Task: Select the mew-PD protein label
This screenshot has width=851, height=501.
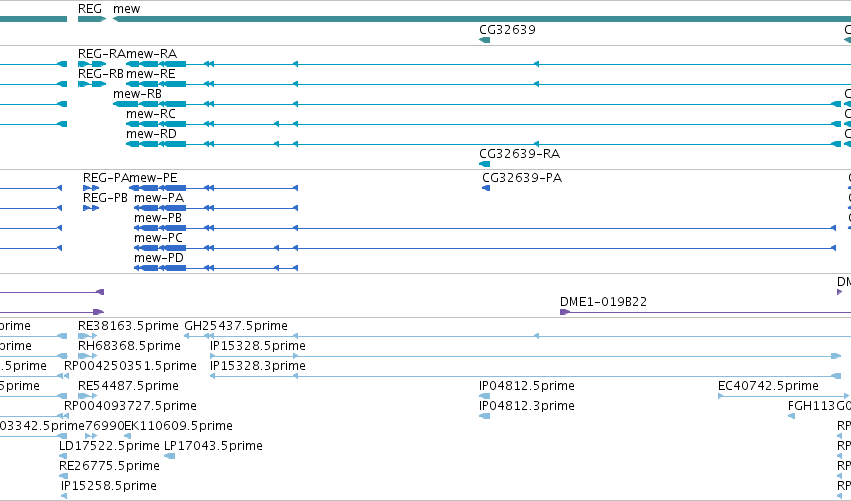Action: tap(159, 258)
